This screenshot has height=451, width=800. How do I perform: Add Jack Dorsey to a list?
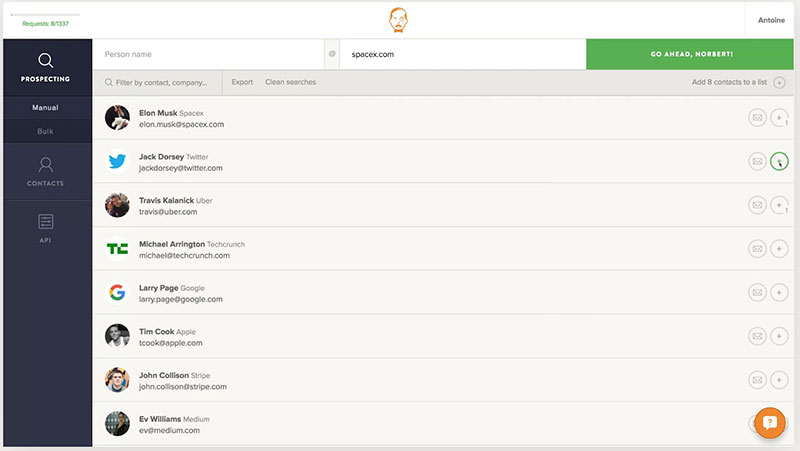tap(779, 161)
